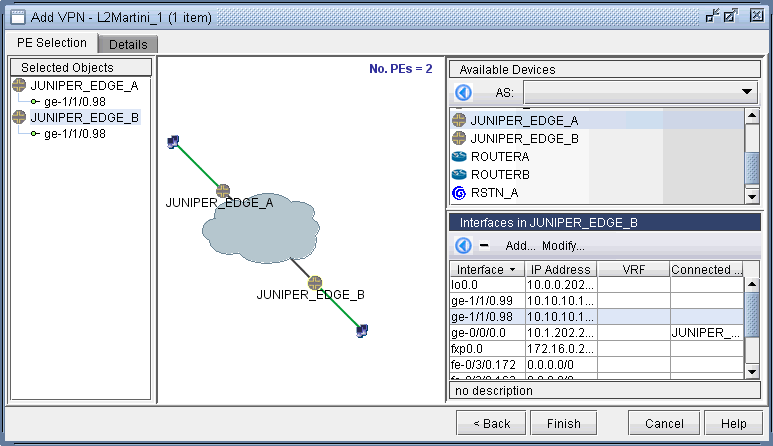Screen dimensions: 773x446
Task: Click Add... in Interfaces toolbar
Action: coord(520,246)
